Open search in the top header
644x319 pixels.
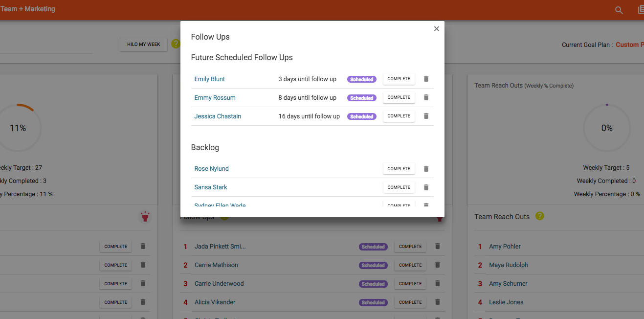coord(619,10)
